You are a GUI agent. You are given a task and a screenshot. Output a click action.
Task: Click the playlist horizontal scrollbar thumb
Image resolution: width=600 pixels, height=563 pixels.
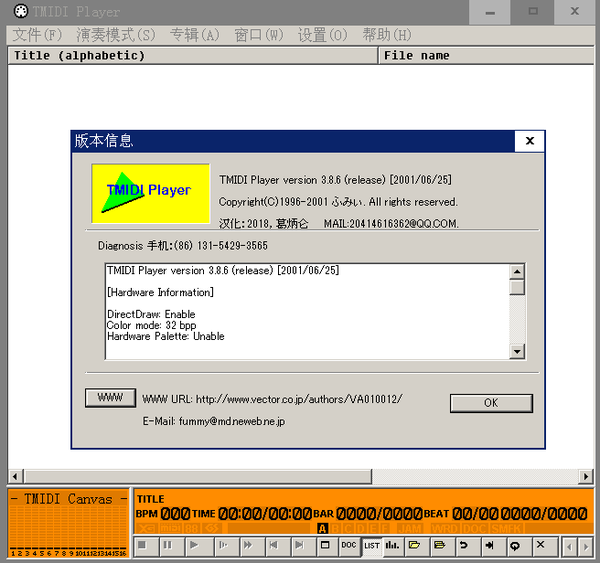(x=198, y=477)
